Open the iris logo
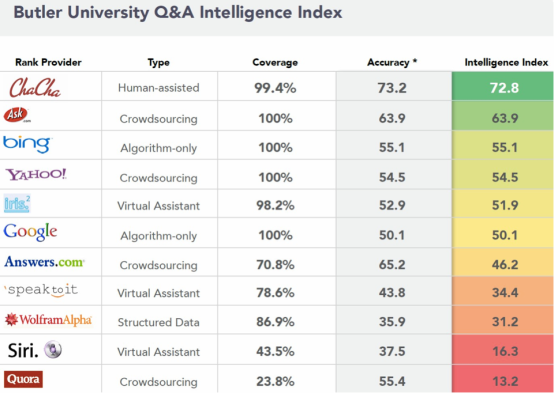Image resolution: width=558 pixels, height=397 pixels. click(x=17, y=203)
